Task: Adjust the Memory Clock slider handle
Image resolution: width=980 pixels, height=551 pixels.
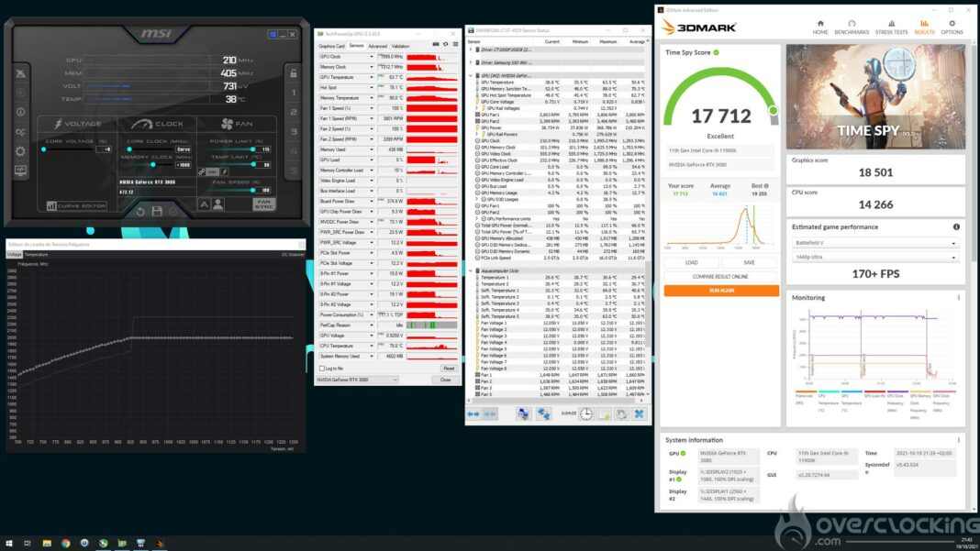Action: (153, 165)
